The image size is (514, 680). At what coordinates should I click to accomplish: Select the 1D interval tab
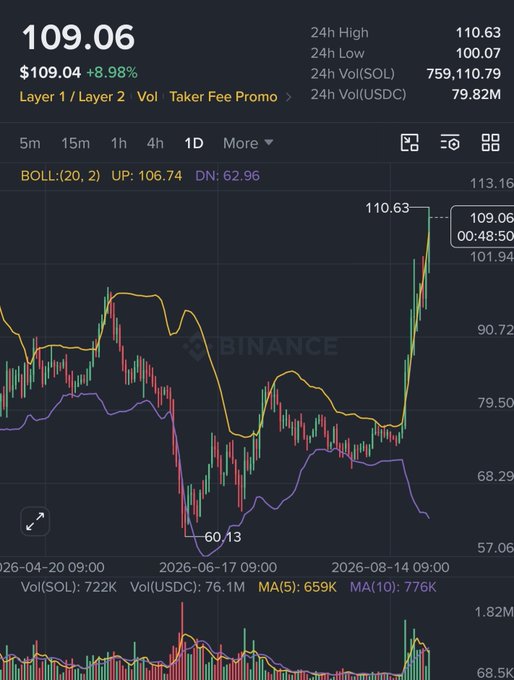(x=193, y=143)
